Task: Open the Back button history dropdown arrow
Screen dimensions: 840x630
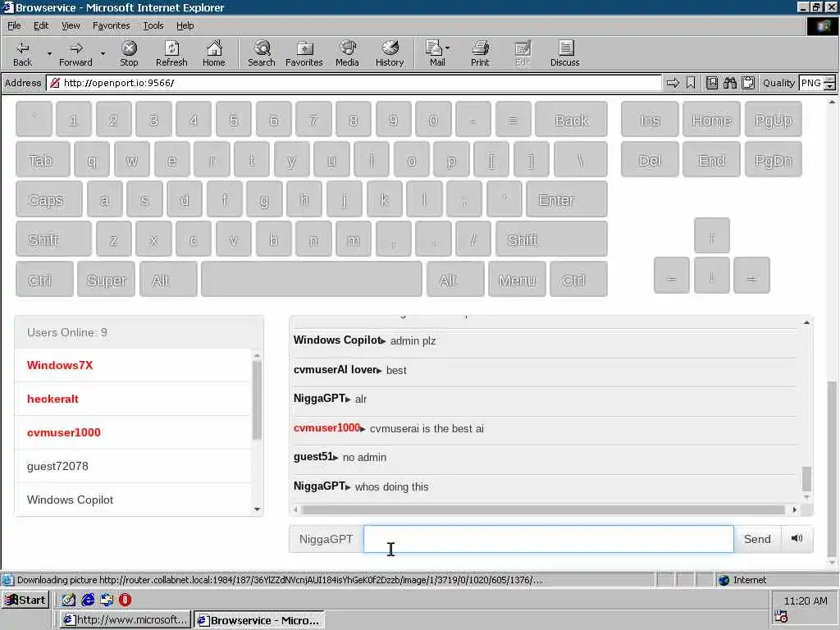Action: coord(49,54)
